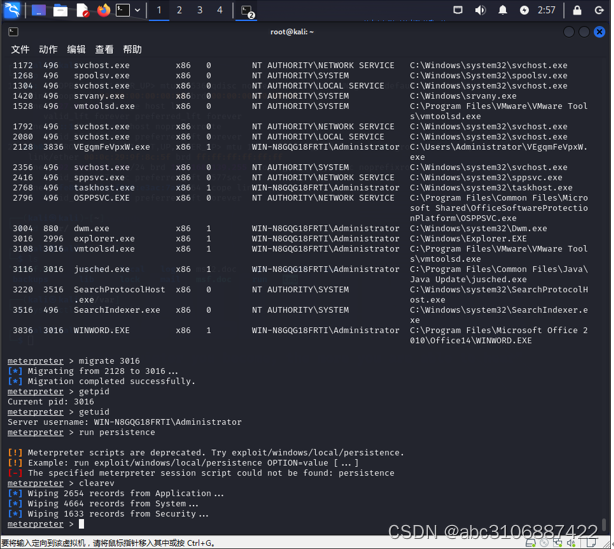Click the power manager tray icon
Image resolution: width=614 pixels, height=549 pixels.
point(524,11)
